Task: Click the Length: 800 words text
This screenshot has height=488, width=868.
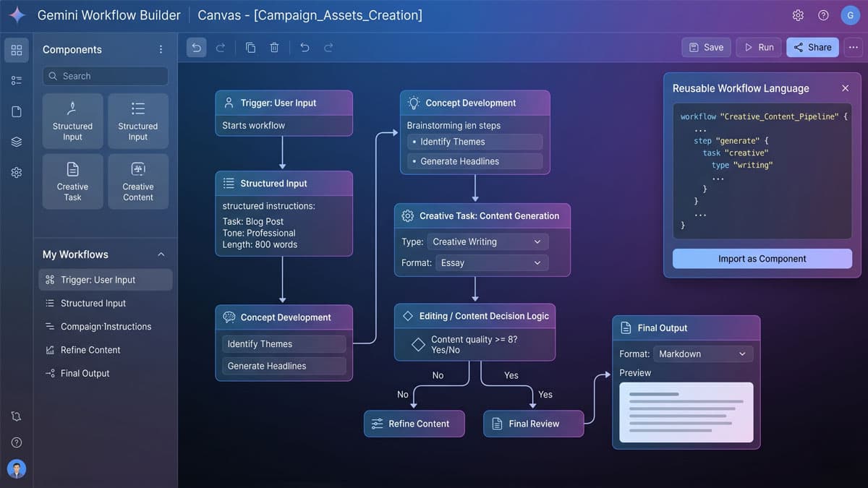Action: pos(260,244)
